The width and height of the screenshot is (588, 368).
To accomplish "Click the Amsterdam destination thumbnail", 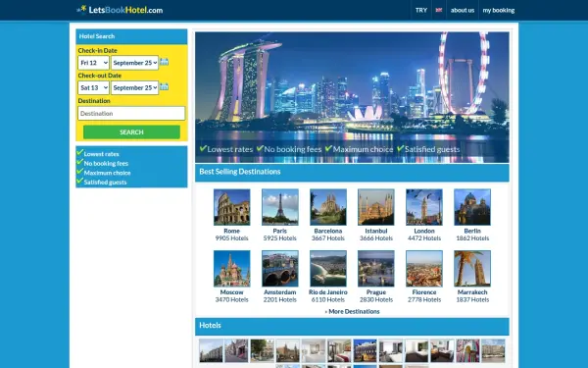I will click(x=280, y=269).
